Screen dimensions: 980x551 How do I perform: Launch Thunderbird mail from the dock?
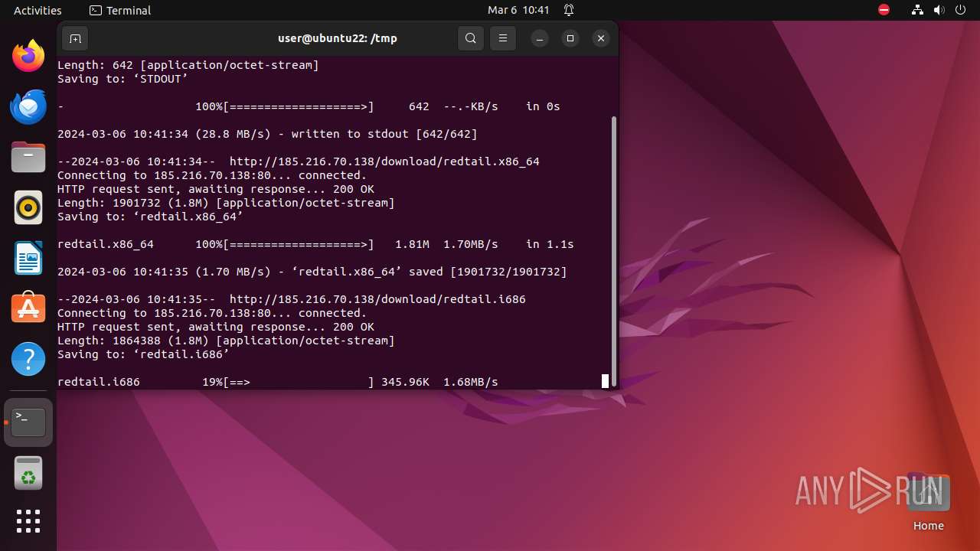(x=28, y=106)
